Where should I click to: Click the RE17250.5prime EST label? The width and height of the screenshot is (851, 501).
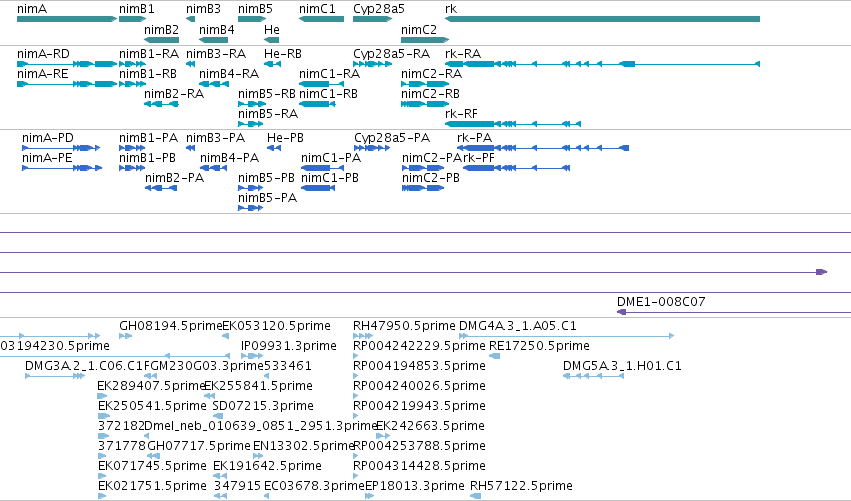coord(539,346)
